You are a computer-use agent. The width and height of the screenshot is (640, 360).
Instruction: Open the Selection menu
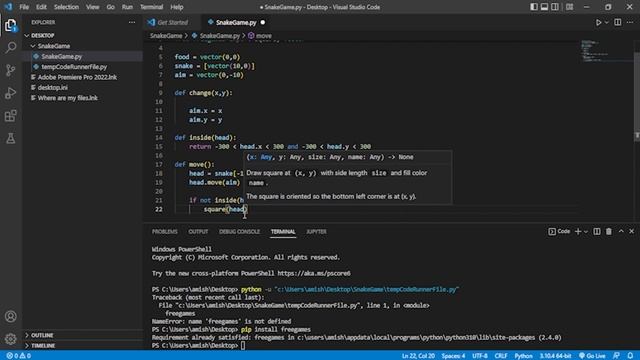pos(66,7)
